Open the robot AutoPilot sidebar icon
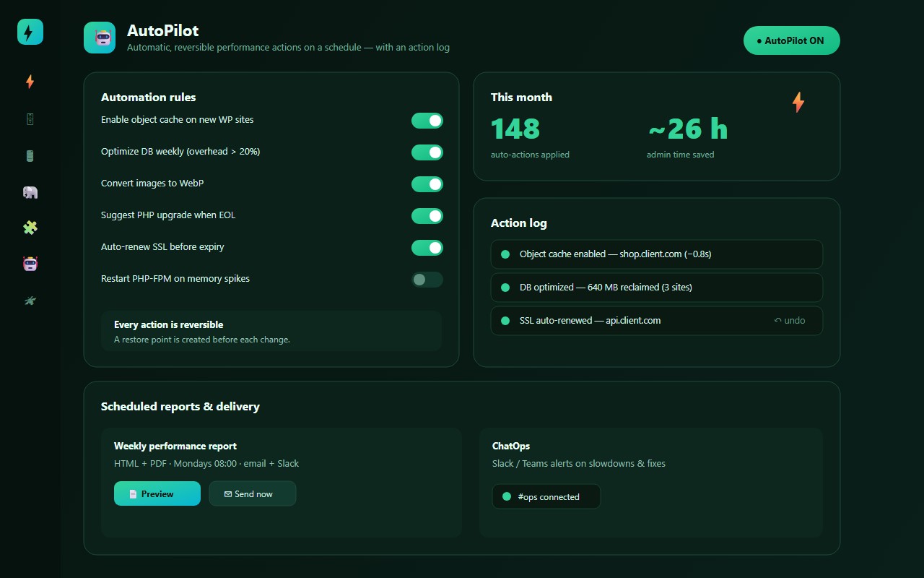This screenshot has height=578, width=924. click(x=30, y=264)
